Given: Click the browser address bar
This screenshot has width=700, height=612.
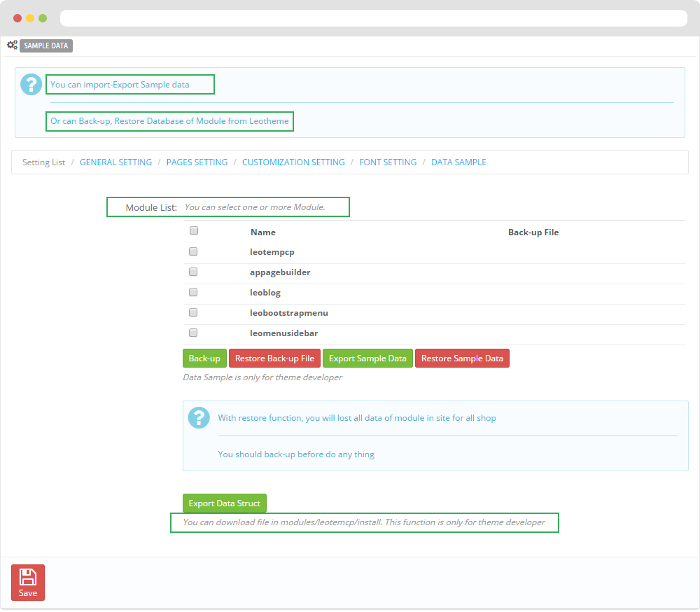Looking at the screenshot, I should tap(374, 18).
